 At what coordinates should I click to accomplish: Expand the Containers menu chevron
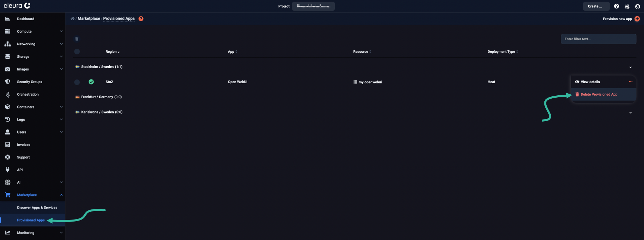61,107
